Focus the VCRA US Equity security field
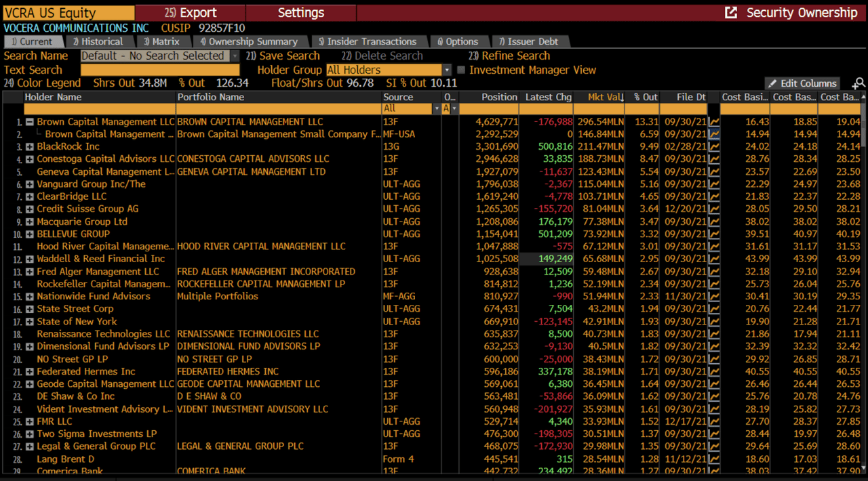 pyautogui.click(x=68, y=13)
